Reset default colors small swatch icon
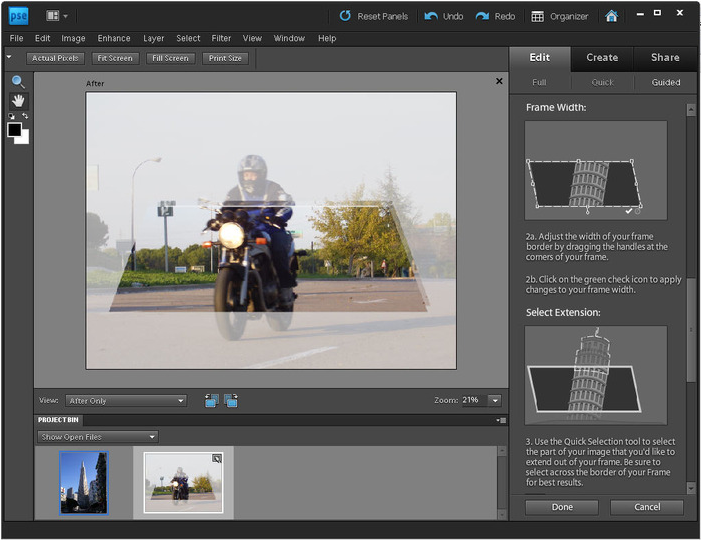The height and width of the screenshot is (540, 701). pos(11,116)
